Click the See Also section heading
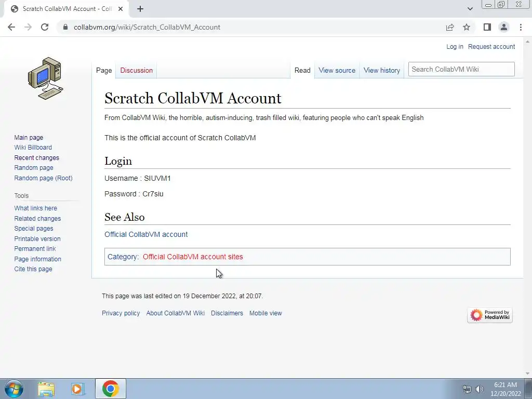The image size is (532, 399). tap(125, 217)
